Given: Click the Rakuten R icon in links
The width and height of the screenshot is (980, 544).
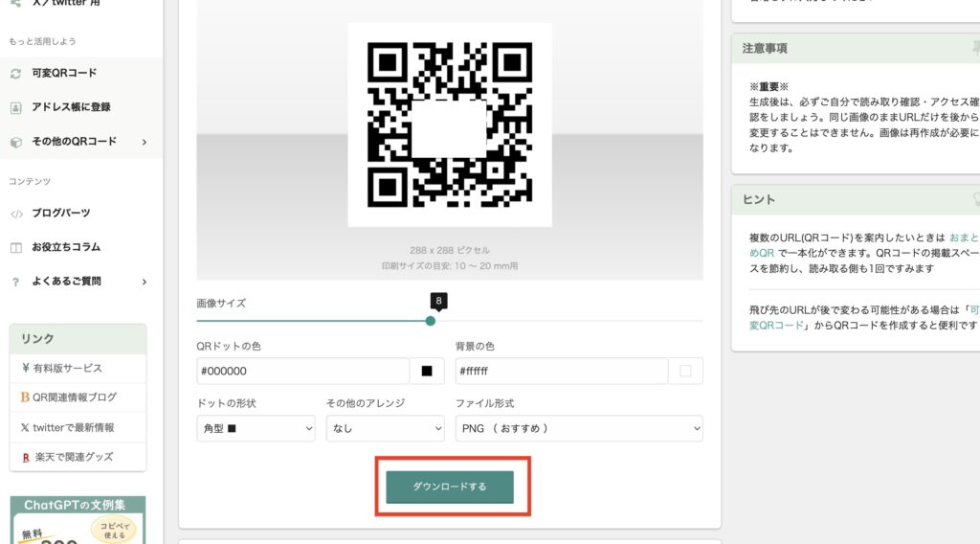Looking at the screenshot, I should [26, 458].
